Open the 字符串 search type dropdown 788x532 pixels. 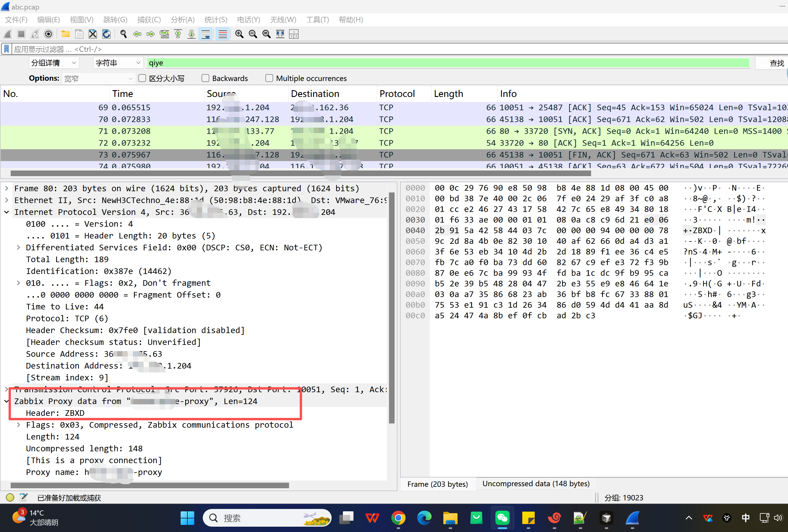click(x=118, y=63)
